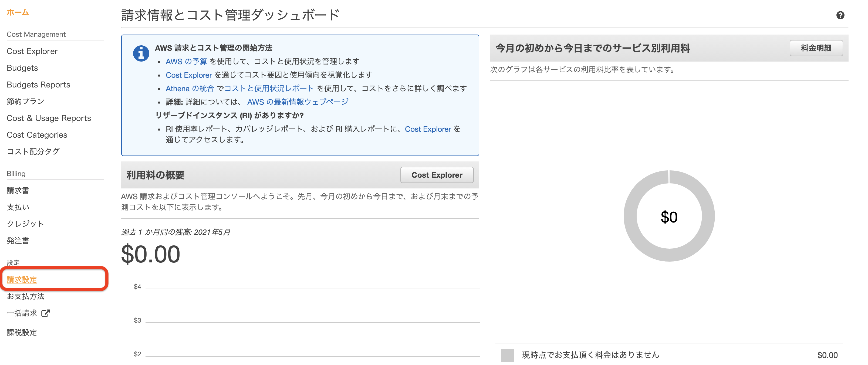Follow the Athena の統合 link
The width and height of the screenshot is (868, 365).
point(190,88)
